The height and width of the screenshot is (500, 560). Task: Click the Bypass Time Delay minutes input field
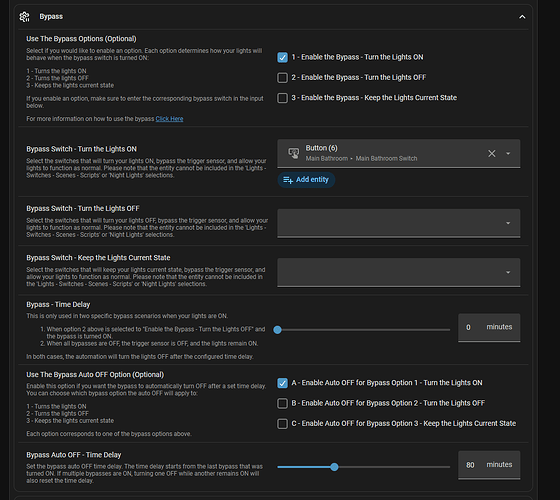tap(489, 328)
